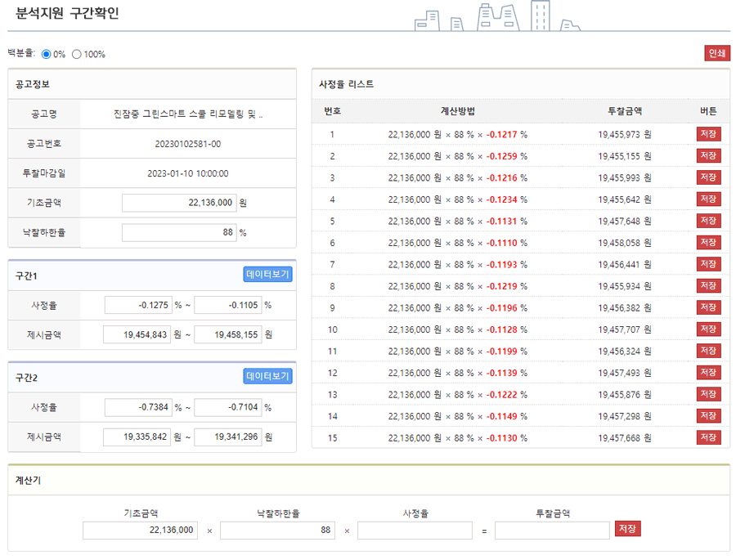Focus the empty 사정율 calculator field
736x560 pixels.
415,531
